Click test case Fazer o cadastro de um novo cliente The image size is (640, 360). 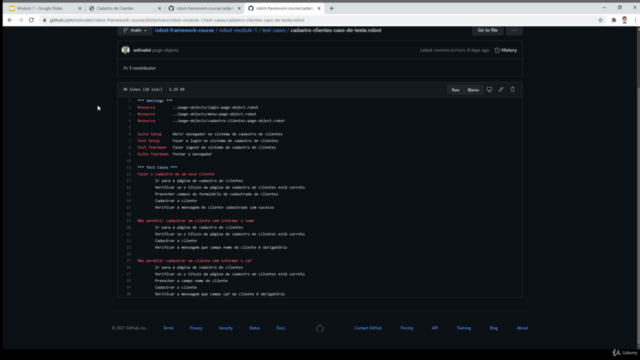pyautogui.click(x=176, y=174)
